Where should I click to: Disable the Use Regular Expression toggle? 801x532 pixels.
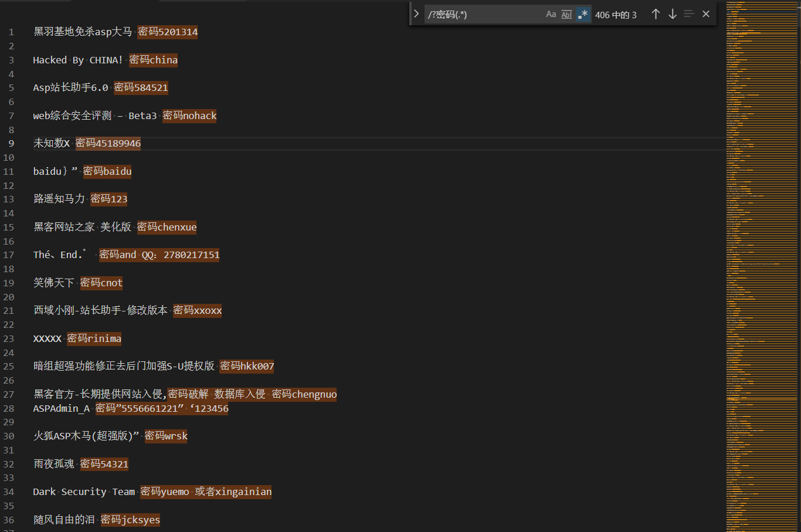click(582, 14)
